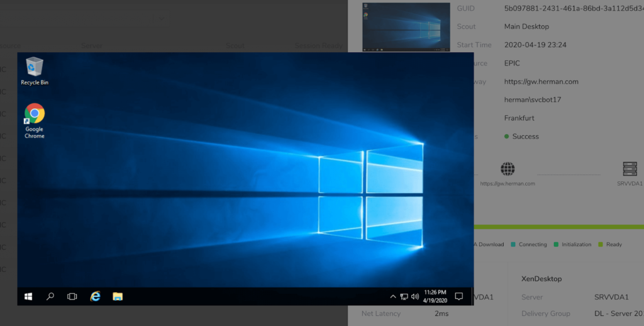Click the Net Latency 2ms value
This screenshot has width=644, height=326.
point(441,313)
